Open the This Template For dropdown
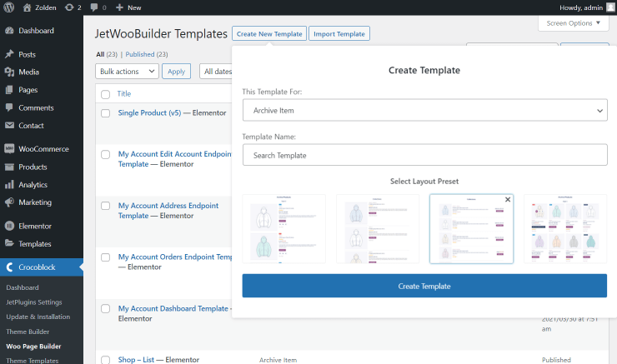Image resolution: width=617 pixels, height=364 pixels. point(425,110)
